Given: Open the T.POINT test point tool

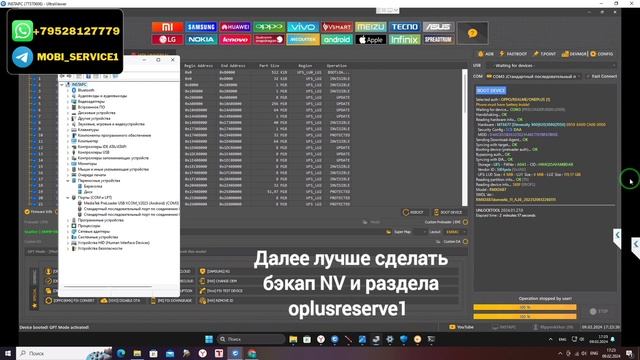Looking at the screenshot, I should click(x=544, y=54).
